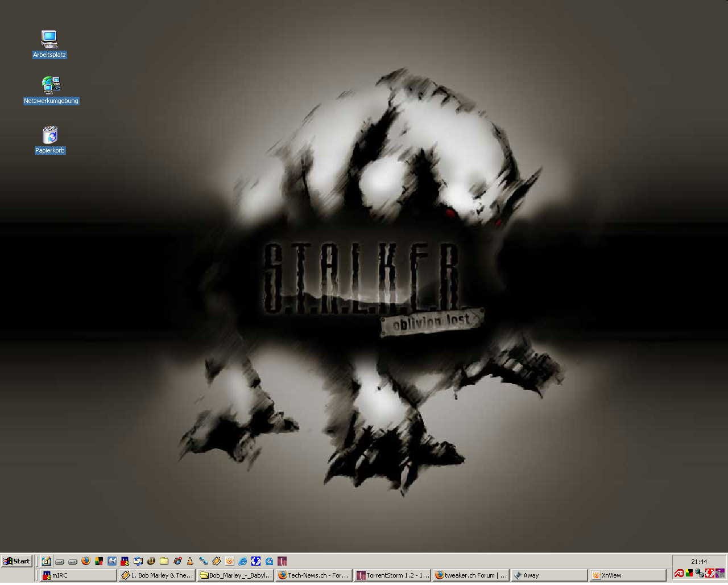The width and height of the screenshot is (728, 585).
Task: Launch Winamp from the quick launch bar
Action: [x=217, y=561]
